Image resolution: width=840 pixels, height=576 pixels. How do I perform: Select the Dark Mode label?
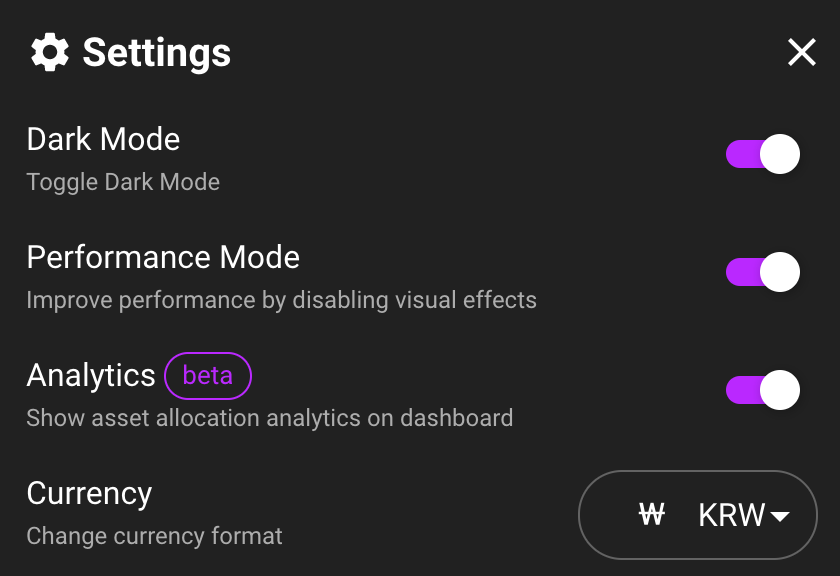click(103, 139)
